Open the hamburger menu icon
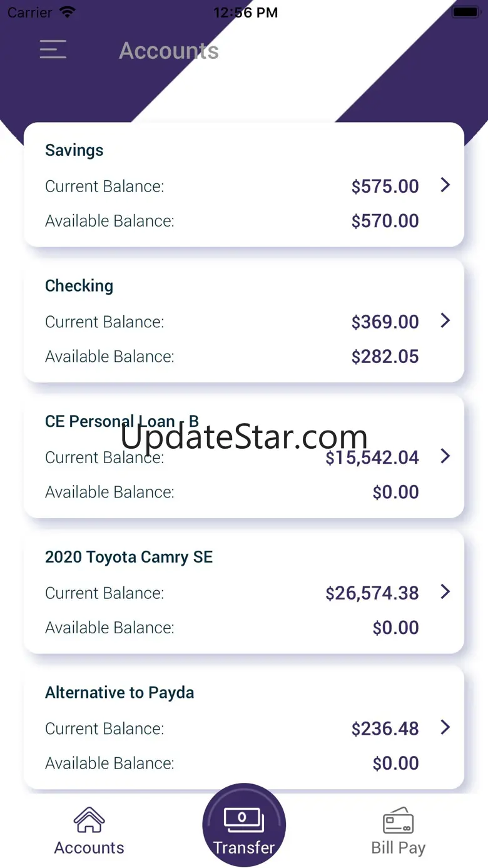The width and height of the screenshot is (488, 868). 53,49
